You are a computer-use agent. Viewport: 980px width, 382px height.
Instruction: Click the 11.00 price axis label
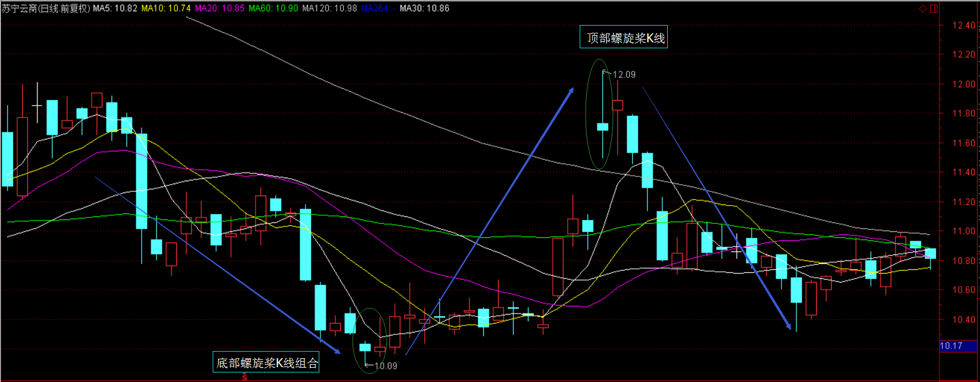963,231
